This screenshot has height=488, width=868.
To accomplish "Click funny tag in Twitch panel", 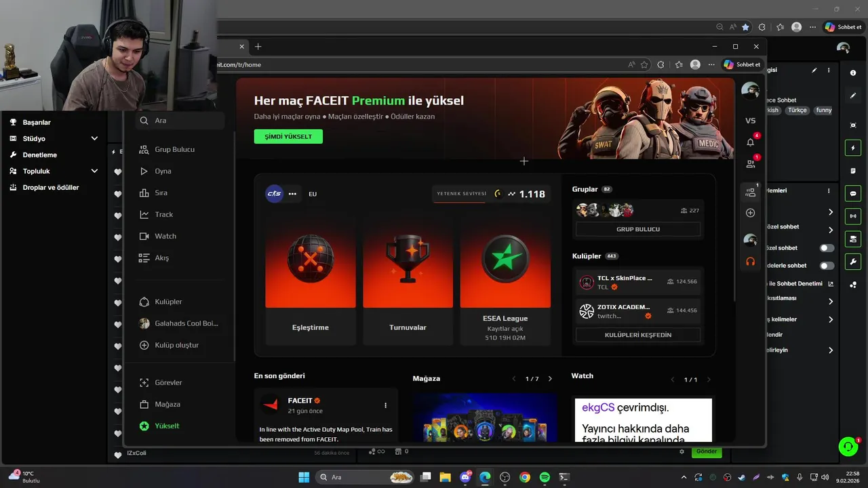I will coord(823,110).
